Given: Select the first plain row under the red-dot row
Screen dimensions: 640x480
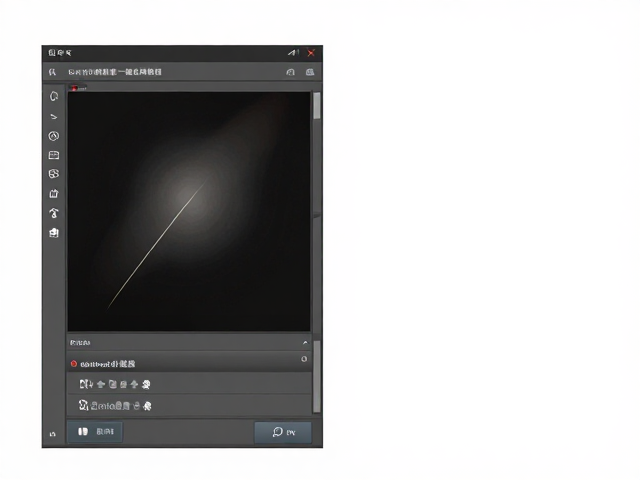Looking at the screenshot, I should coord(189,383).
